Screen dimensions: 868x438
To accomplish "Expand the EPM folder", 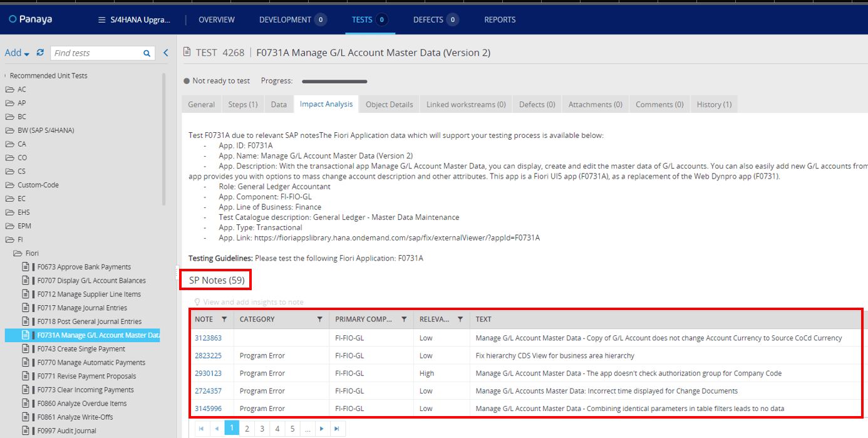I will coord(18,226).
